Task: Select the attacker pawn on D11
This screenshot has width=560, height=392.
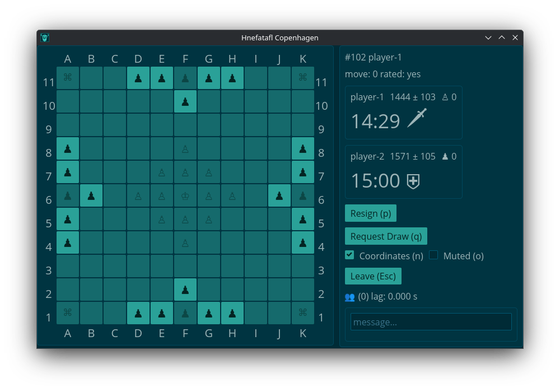Action: 138,78
